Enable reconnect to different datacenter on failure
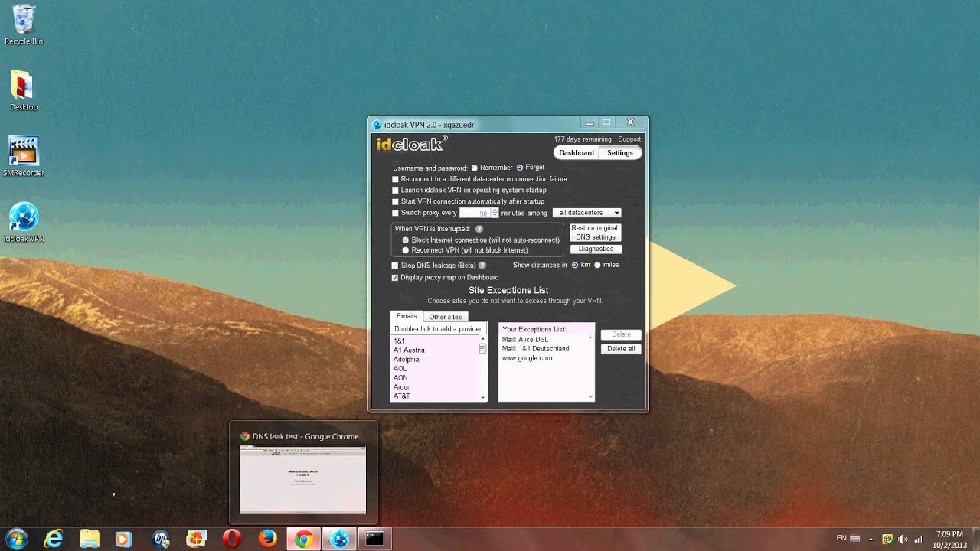This screenshot has height=551, width=980. [395, 179]
